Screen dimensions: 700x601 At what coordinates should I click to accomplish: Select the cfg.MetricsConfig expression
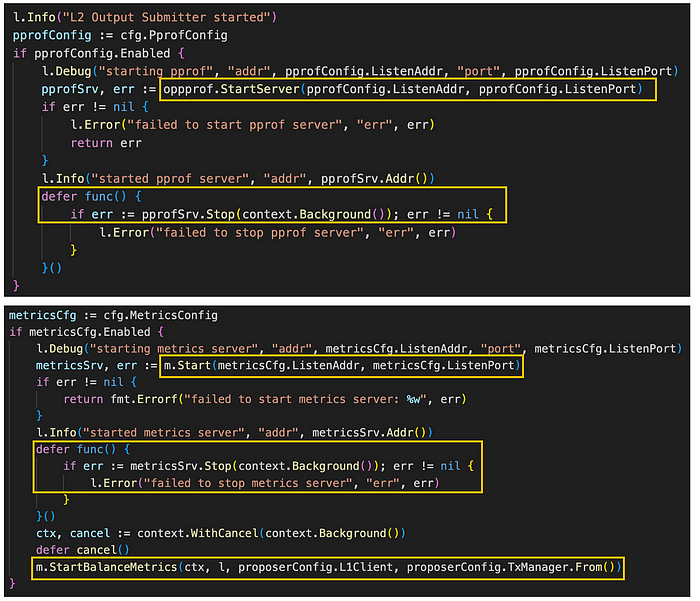(x=161, y=315)
